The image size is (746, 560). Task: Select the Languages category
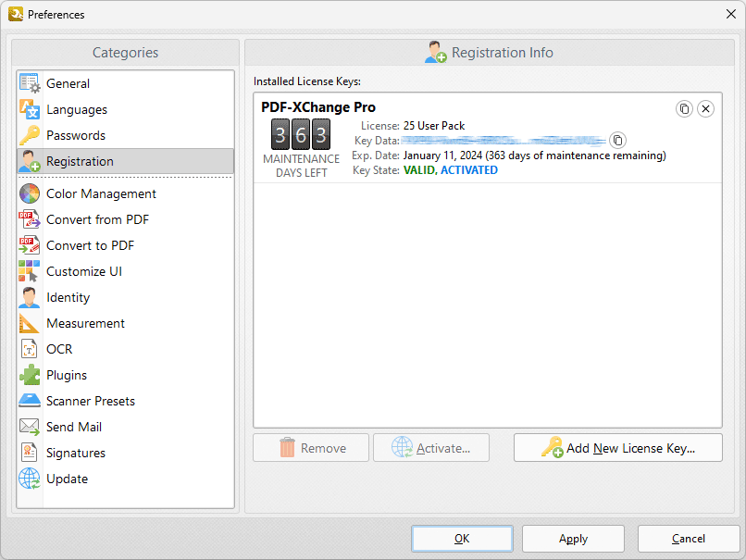coord(126,109)
